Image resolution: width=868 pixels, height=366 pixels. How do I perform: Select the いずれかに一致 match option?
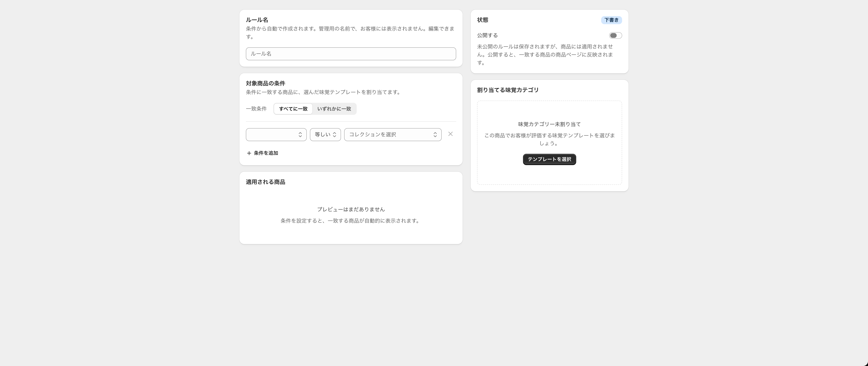click(x=334, y=109)
